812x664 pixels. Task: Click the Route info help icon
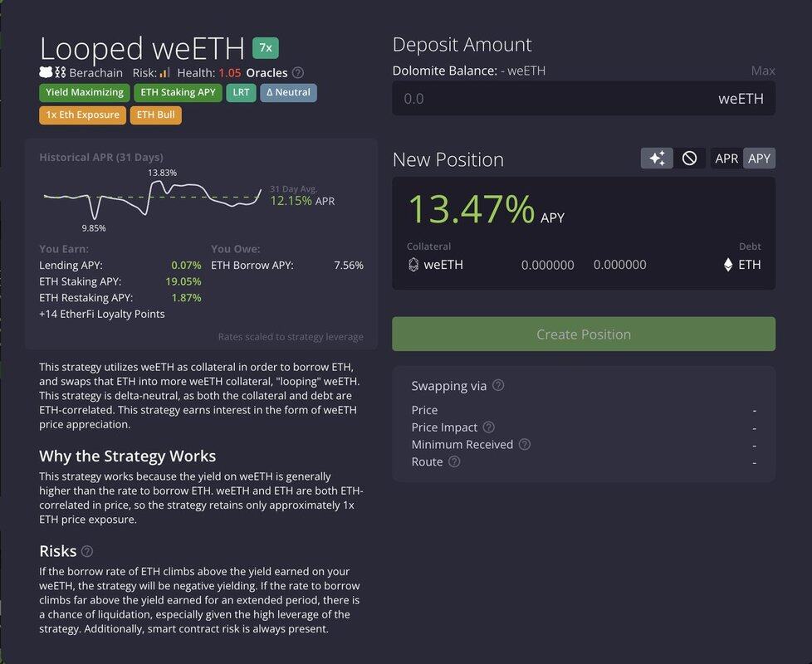coord(454,462)
